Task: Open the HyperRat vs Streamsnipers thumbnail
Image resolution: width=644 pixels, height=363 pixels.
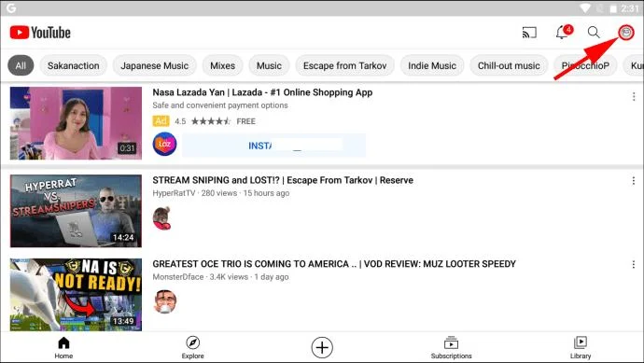Action: 76,211
